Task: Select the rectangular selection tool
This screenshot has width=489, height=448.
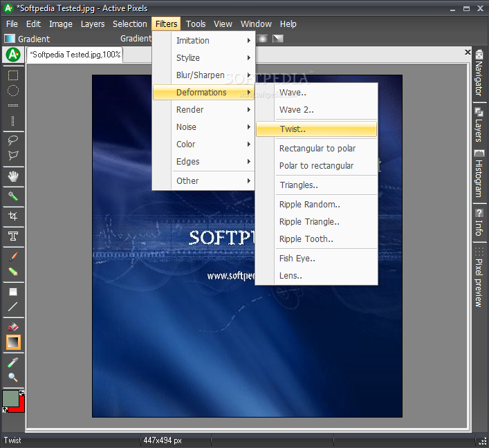Action: 12,75
